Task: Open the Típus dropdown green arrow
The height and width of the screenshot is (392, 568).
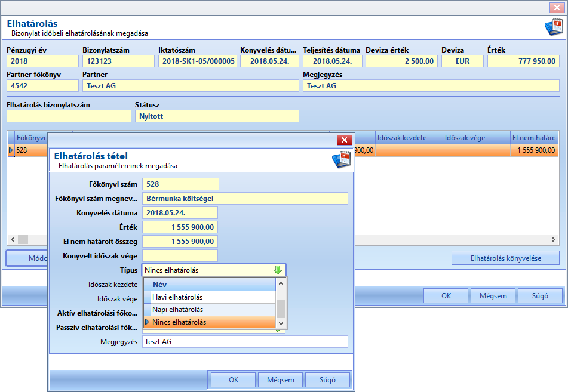Action: [278, 270]
